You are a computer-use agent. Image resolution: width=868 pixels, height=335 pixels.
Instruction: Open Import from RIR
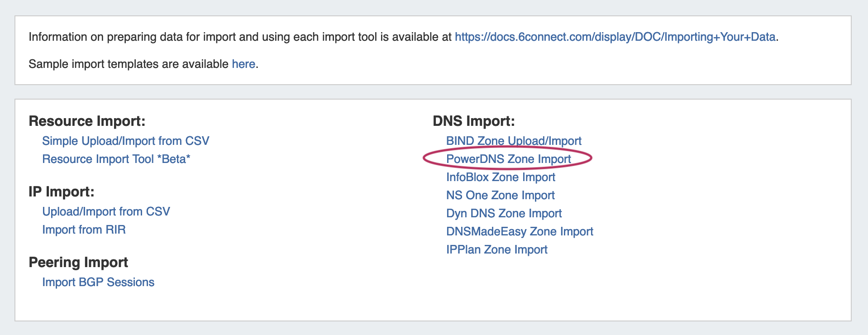pyautogui.click(x=84, y=230)
